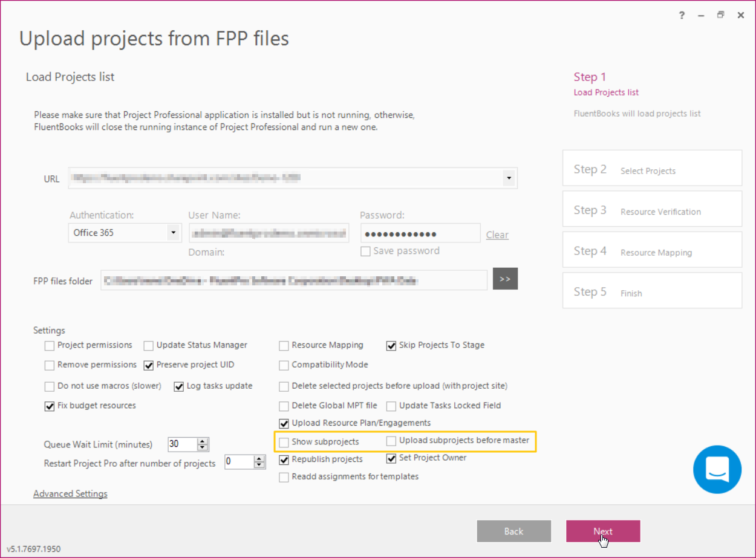Viewport: 756px width, 558px height.
Task: Click the Password input field
Action: click(x=419, y=233)
